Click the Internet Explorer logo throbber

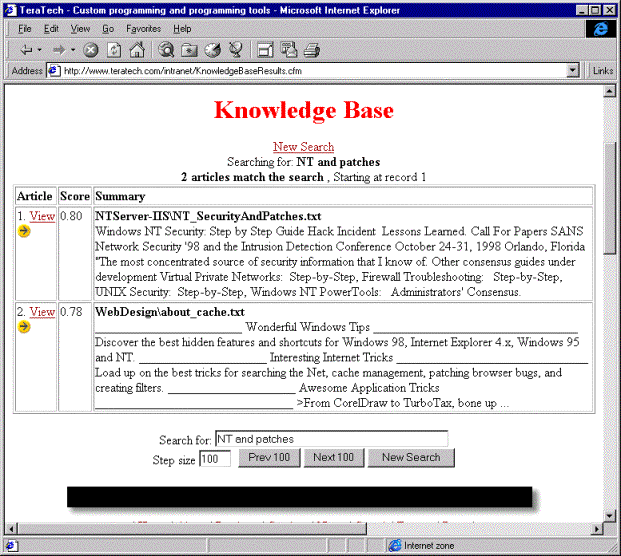pyautogui.click(x=600, y=29)
